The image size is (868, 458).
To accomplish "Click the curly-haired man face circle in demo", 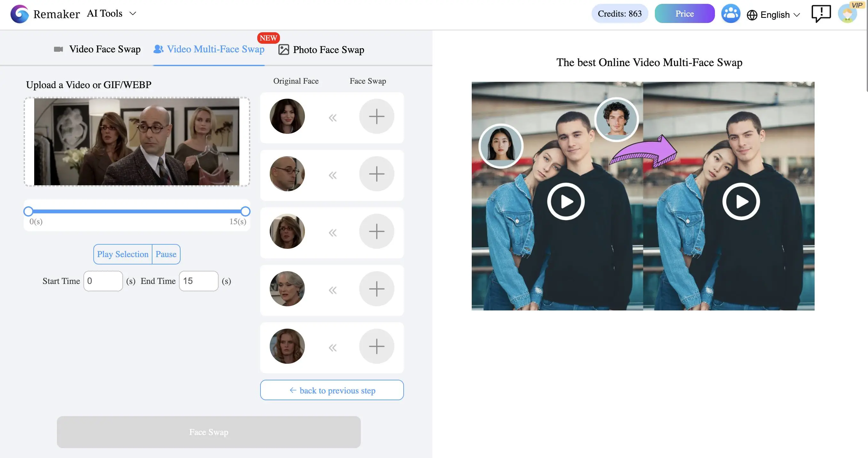I will point(616,119).
